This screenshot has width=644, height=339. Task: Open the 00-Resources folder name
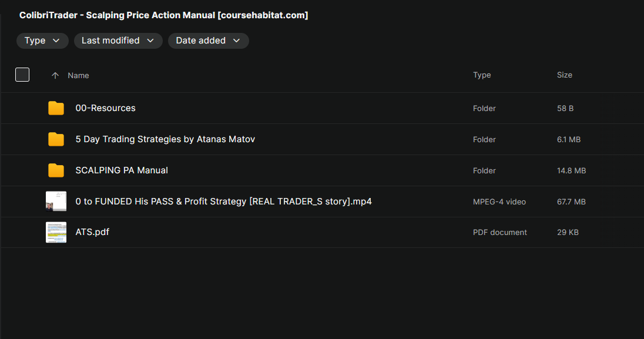pos(106,108)
